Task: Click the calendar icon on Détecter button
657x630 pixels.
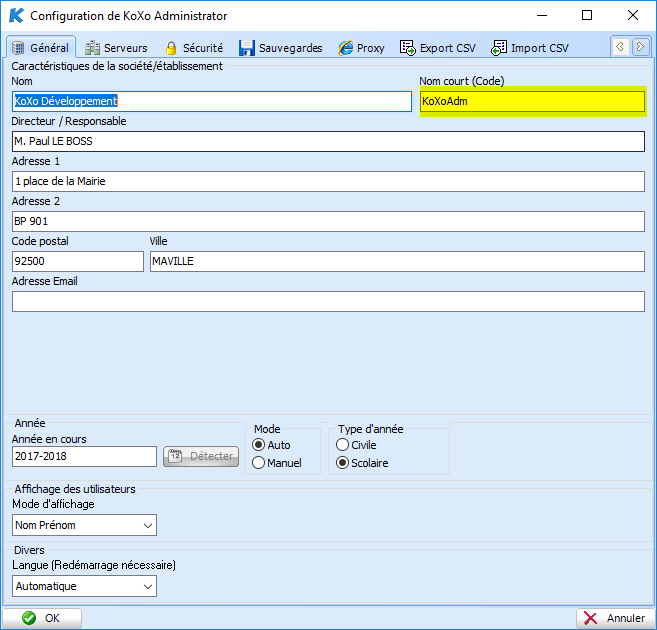Action: (176, 456)
